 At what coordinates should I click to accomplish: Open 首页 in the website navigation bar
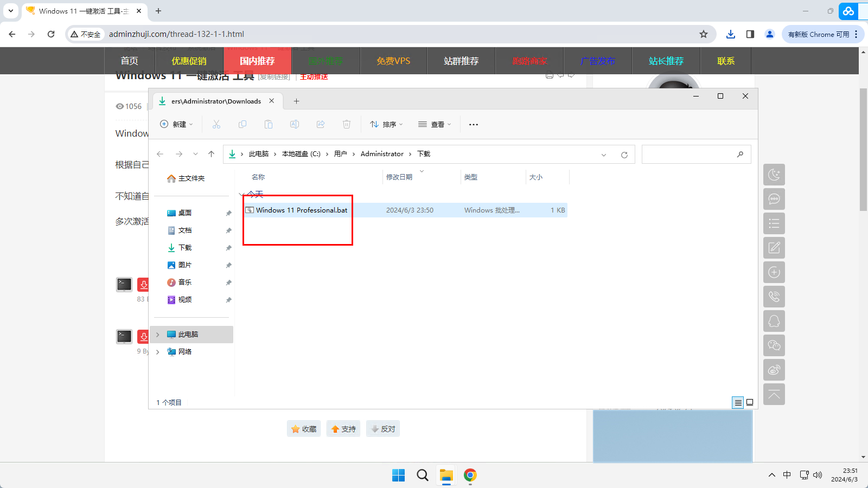coord(130,61)
